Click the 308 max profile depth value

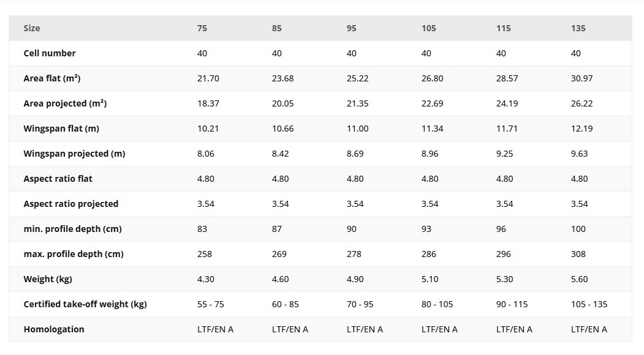578,254
